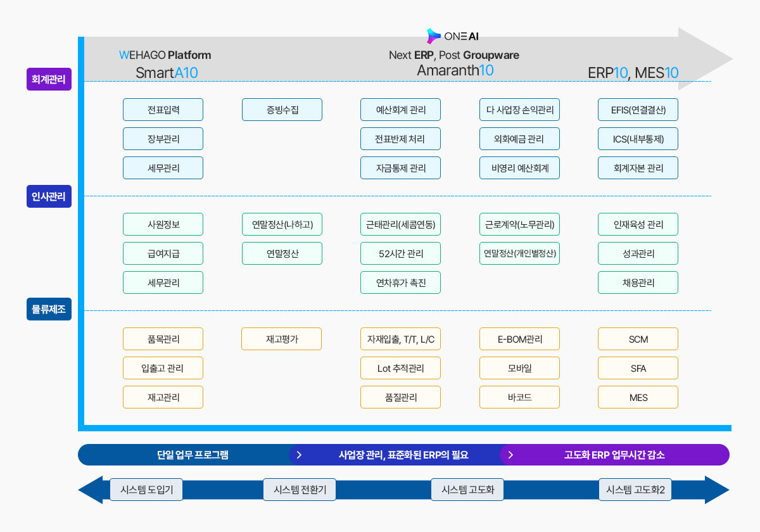Click the 회계자본 관리 box
The height and width of the screenshot is (532, 760).
pyautogui.click(x=638, y=168)
